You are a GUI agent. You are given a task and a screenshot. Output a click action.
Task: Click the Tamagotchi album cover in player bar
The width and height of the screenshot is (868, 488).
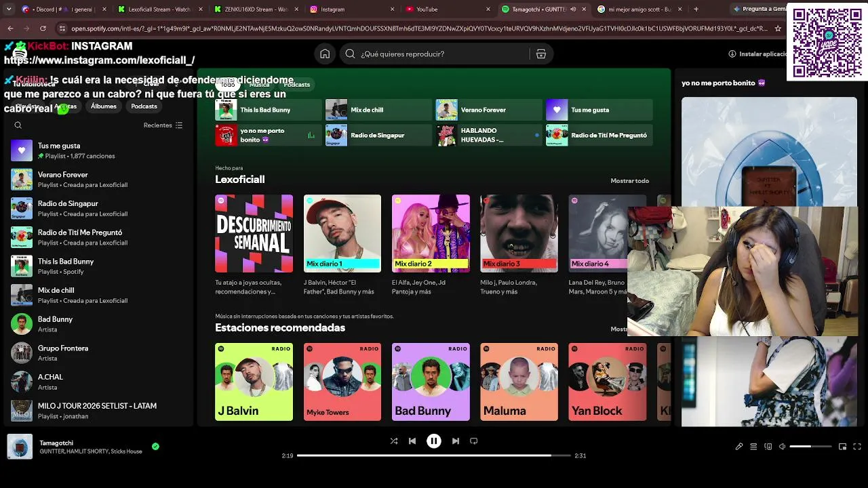tap(20, 447)
